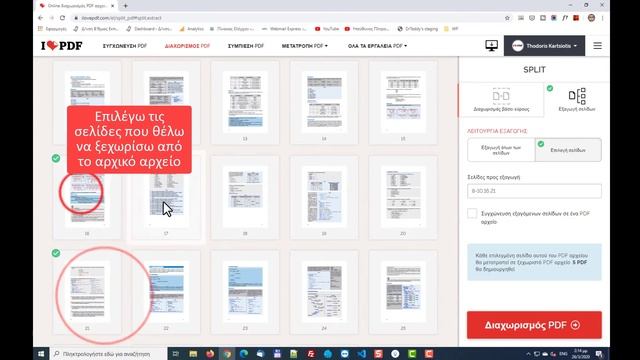
Task: Click the pages-to-extract input field
Action: [x=534, y=191]
